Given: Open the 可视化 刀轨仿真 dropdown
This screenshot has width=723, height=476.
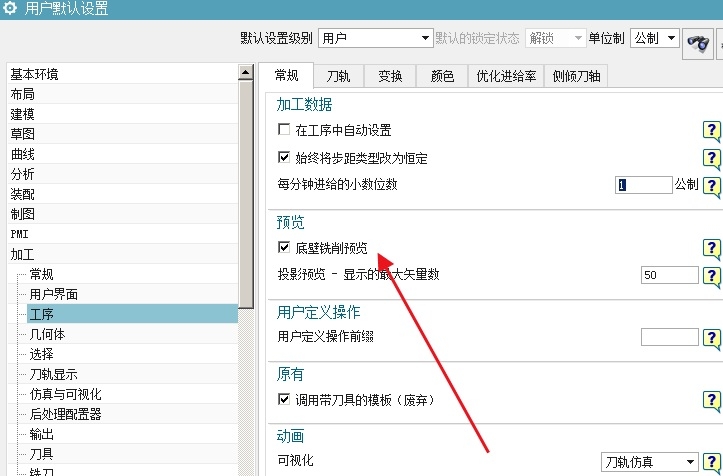Looking at the screenshot, I should [x=649, y=462].
